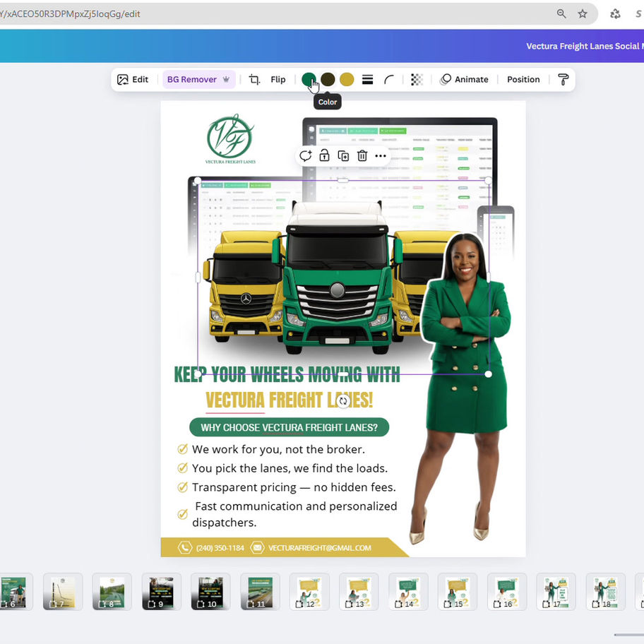Select the Crop tool icon
Image resolution: width=644 pixels, height=644 pixels.
click(254, 79)
